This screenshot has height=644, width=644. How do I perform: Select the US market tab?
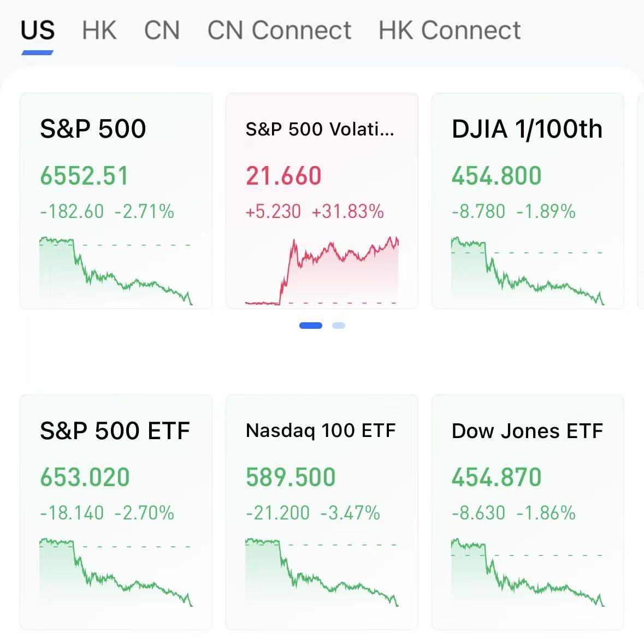click(x=38, y=30)
